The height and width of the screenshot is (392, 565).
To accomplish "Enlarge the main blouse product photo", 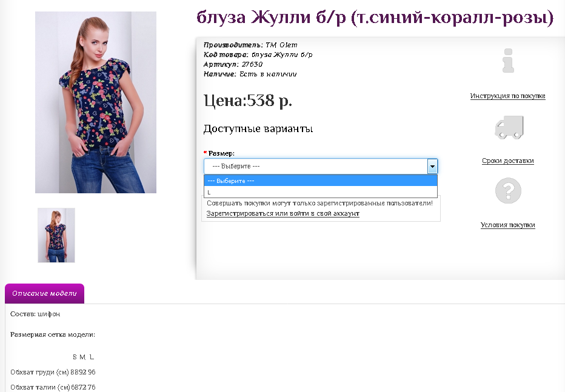I will tap(96, 102).
